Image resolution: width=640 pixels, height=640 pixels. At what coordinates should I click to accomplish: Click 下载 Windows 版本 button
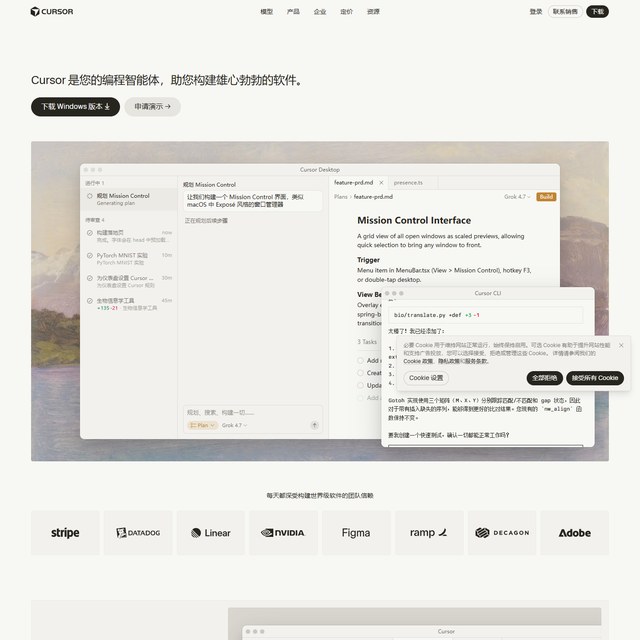pyautogui.click(x=76, y=107)
